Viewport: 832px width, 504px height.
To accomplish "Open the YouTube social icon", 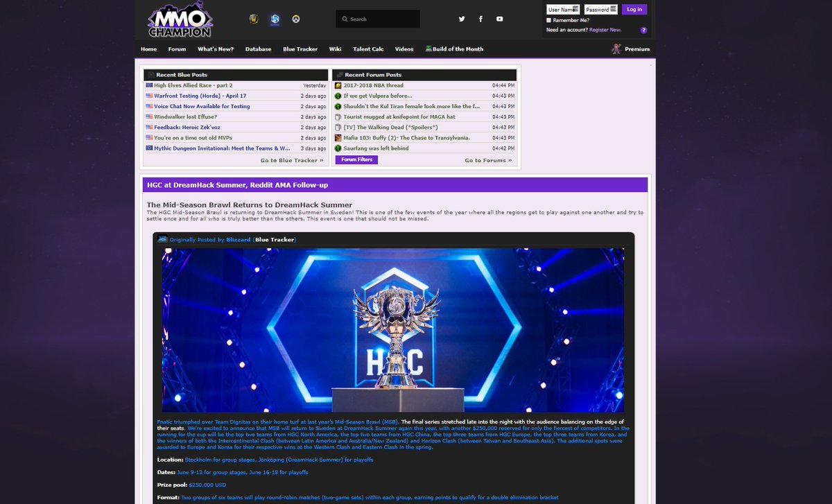I will click(x=499, y=19).
